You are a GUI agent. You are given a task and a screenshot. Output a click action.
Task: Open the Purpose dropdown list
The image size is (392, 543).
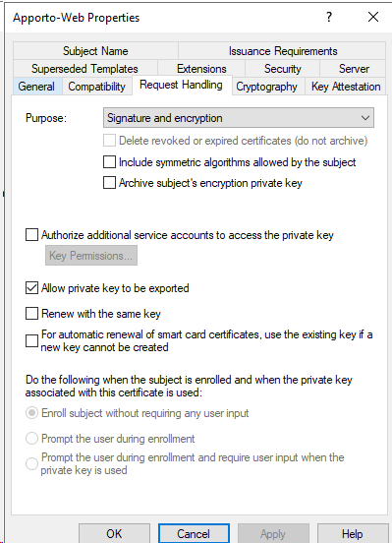pos(239,118)
